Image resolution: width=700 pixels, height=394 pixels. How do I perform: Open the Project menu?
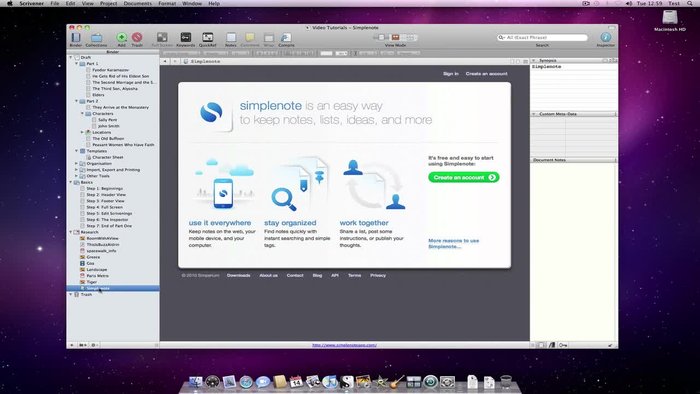108,4
